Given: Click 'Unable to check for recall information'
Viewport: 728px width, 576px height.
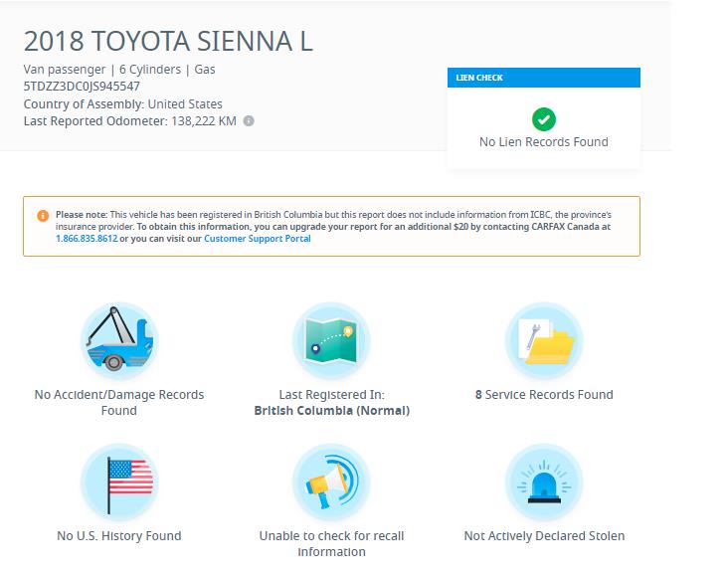Looking at the screenshot, I should [x=331, y=543].
